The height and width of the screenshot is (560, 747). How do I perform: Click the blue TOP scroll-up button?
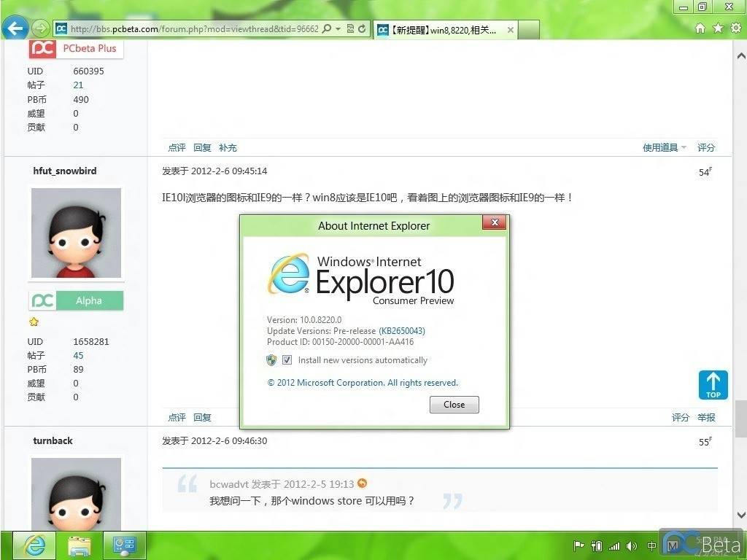pyautogui.click(x=713, y=385)
